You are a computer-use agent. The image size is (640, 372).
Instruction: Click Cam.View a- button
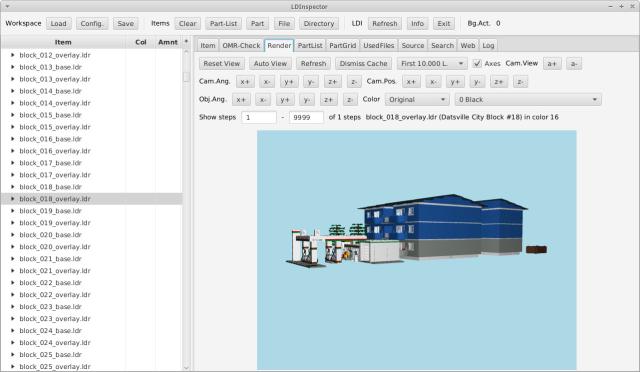point(574,64)
